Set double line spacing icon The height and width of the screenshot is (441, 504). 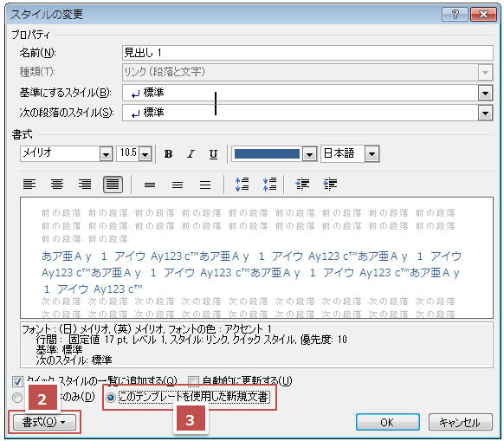(205, 185)
